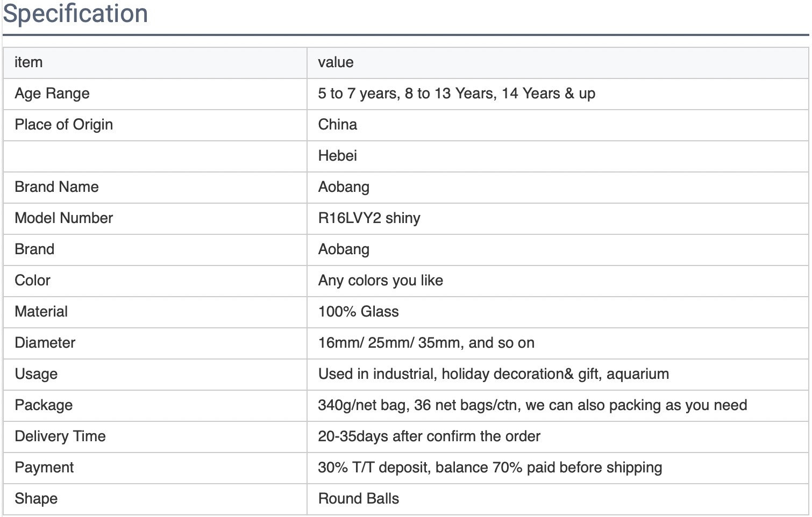Select 'Aobang' in the Brand Name row
This screenshot has width=812, height=517.
click(x=344, y=188)
